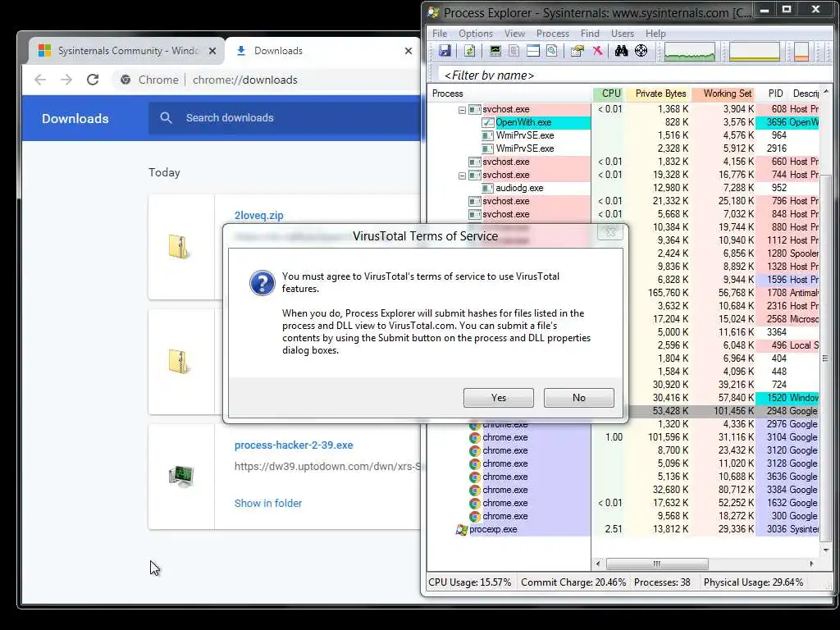Select the audiodg.exe process row
840x630 pixels.
[623, 189]
